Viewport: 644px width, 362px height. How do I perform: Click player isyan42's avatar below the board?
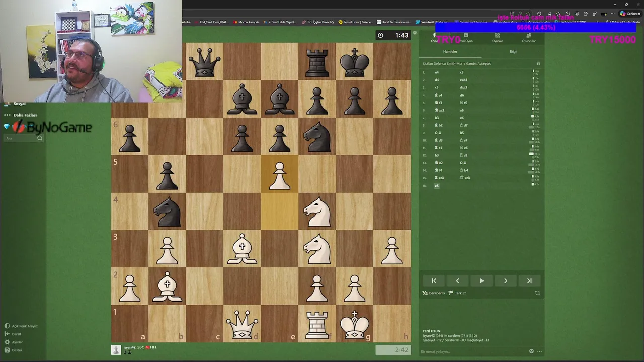click(116, 350)
